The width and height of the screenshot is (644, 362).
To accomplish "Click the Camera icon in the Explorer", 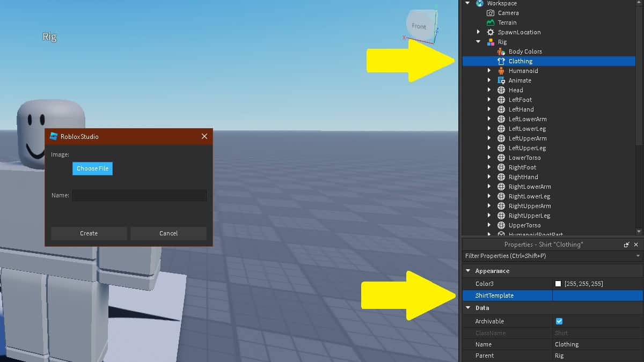I will click(491, 12).
